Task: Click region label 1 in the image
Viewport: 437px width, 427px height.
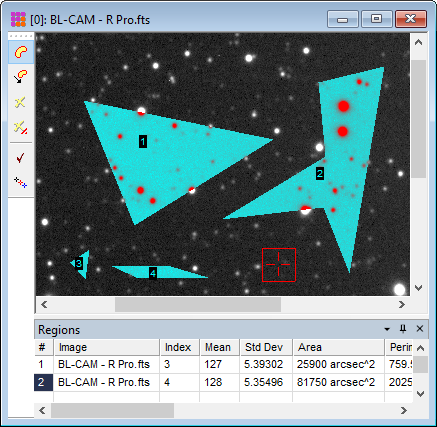Action: point(143,142)
